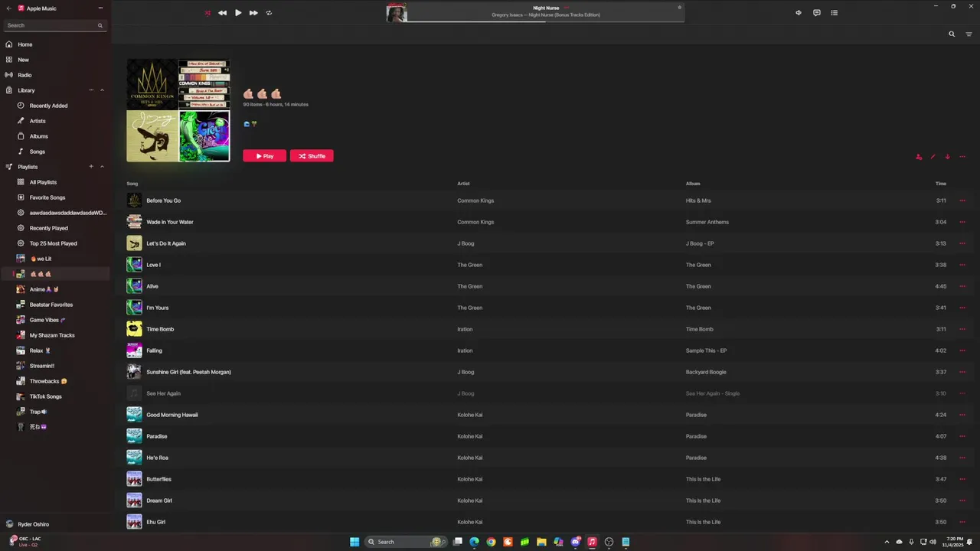Toggle repeat mode
Image resolution: width=980 pixels, height=551 pixels.
click(269, 13)
